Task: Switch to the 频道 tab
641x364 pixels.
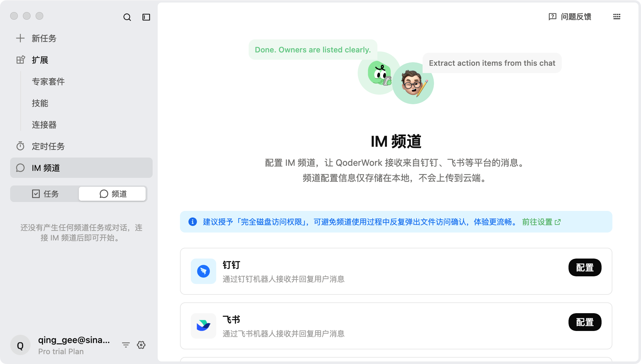Action: tap(113, 194)
